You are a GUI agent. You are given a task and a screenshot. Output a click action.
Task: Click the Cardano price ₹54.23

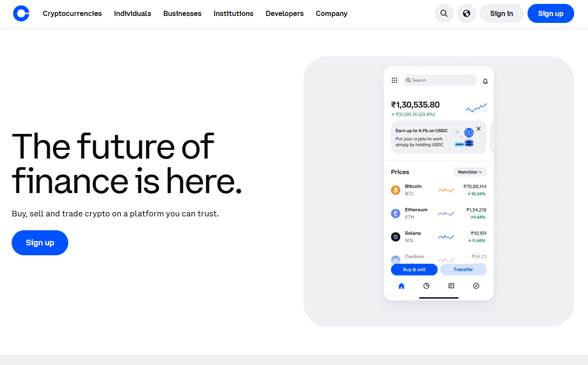479,257
